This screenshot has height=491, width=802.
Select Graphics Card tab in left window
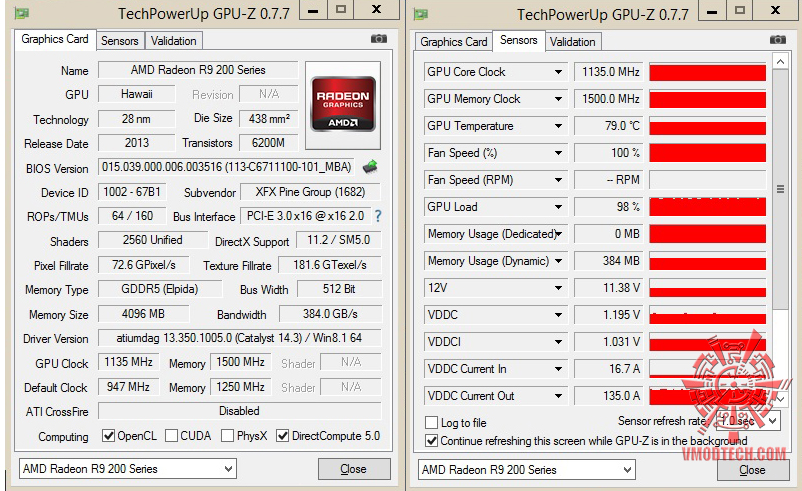click(x=55, y=39)
